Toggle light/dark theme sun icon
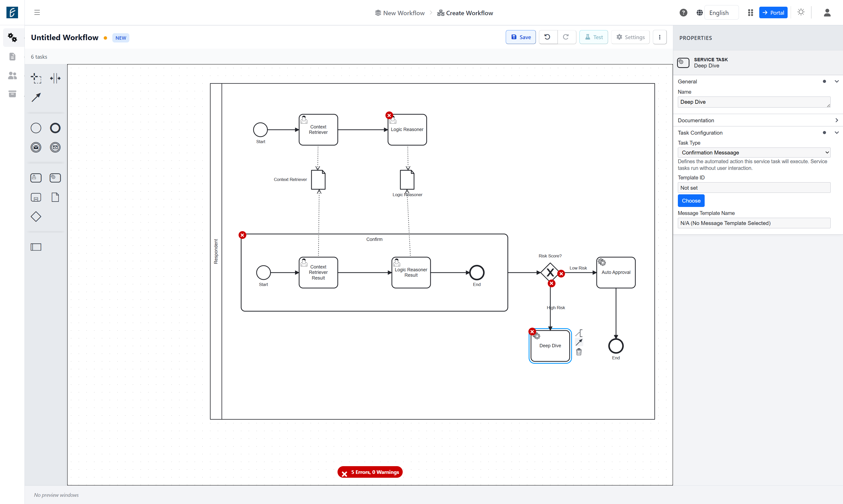The image size is (843, 504). 801,12
